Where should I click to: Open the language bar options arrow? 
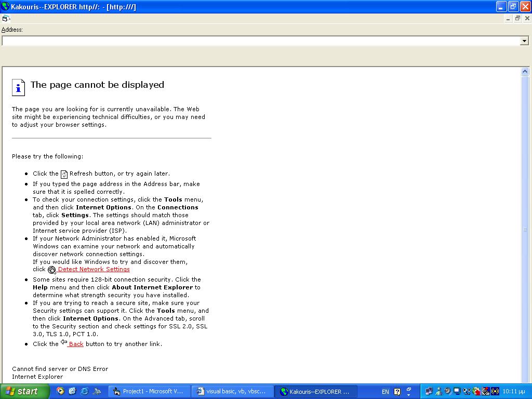(x=409, y=391)
